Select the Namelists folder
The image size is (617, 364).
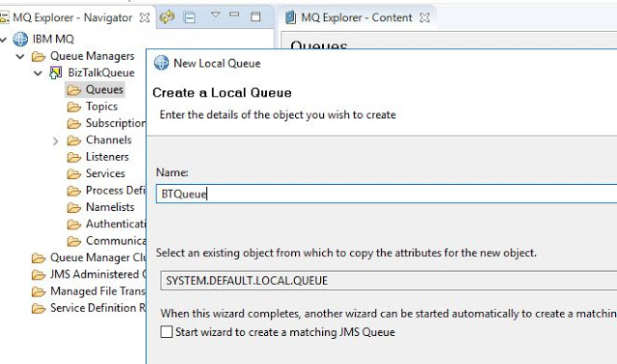(110, 207)
